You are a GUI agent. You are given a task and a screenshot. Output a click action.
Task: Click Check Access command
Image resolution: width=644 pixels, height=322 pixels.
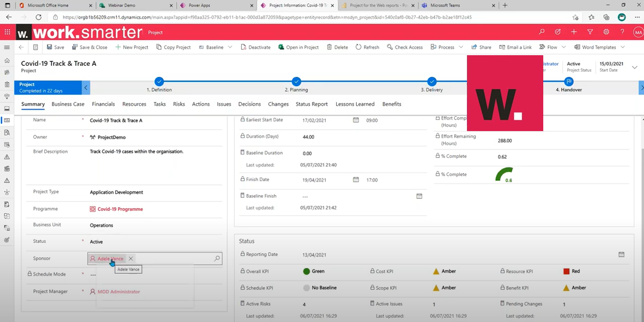404,47
